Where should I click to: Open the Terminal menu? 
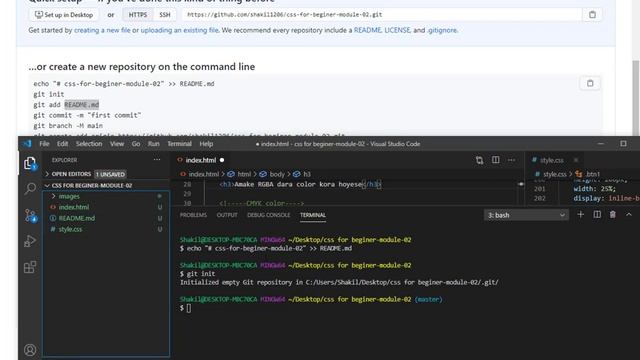coord(179,144)
